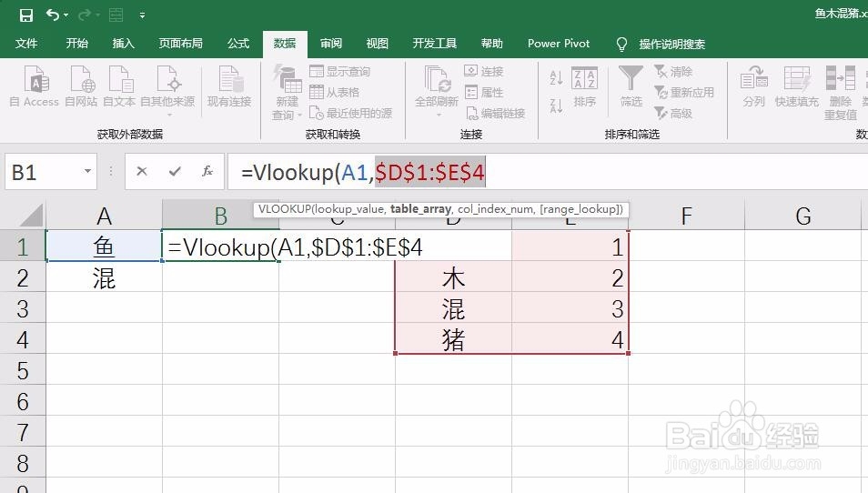Image resolution: width=868 pixels, height=493 pixels.
Task: Click the Enter checkmark in formula bar
Action: [175, 172]
